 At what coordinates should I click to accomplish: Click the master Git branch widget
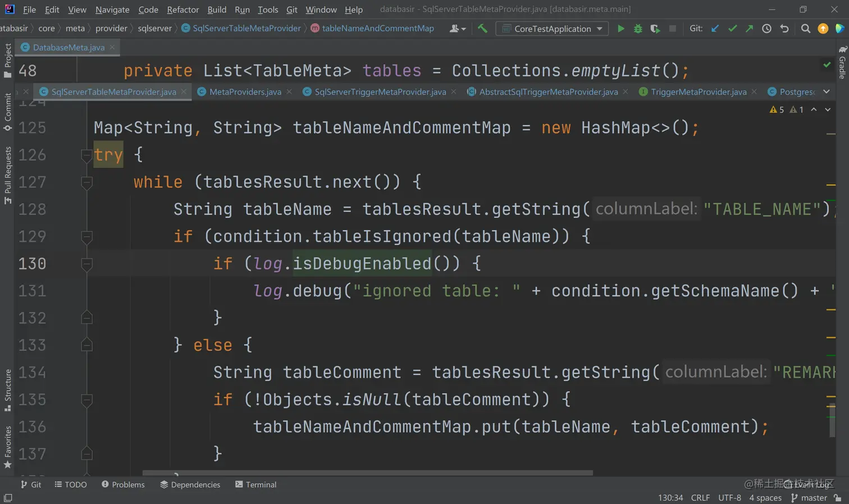tap(809, 498)
